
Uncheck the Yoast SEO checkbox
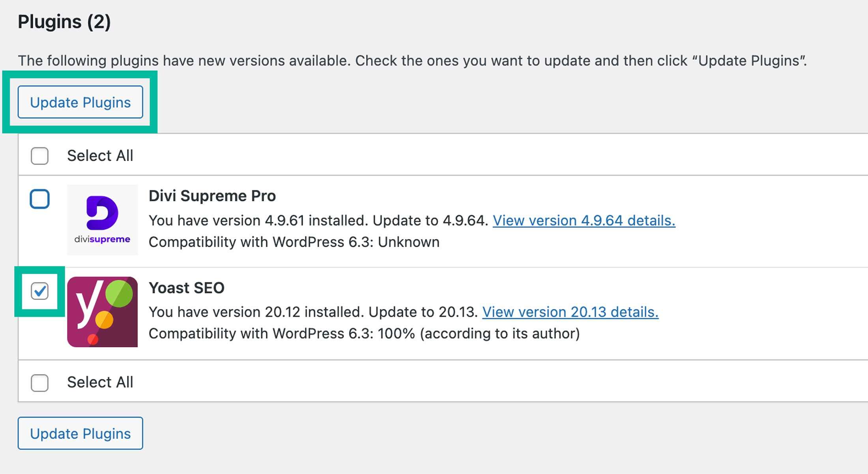point(39,291)
